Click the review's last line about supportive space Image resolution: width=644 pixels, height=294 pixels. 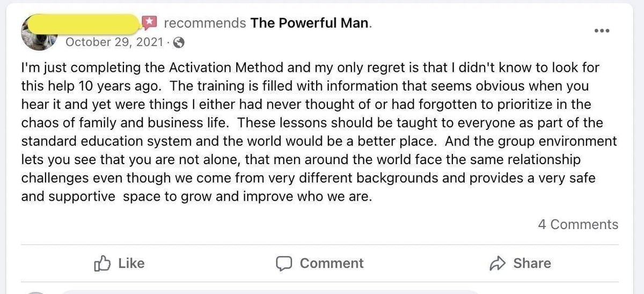tap(196, 196)
